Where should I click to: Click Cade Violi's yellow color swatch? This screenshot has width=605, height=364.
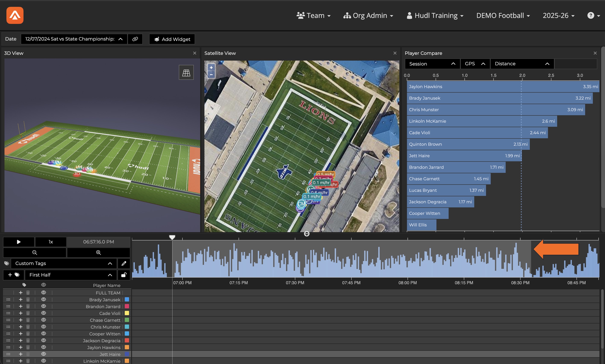click(127, 313)
